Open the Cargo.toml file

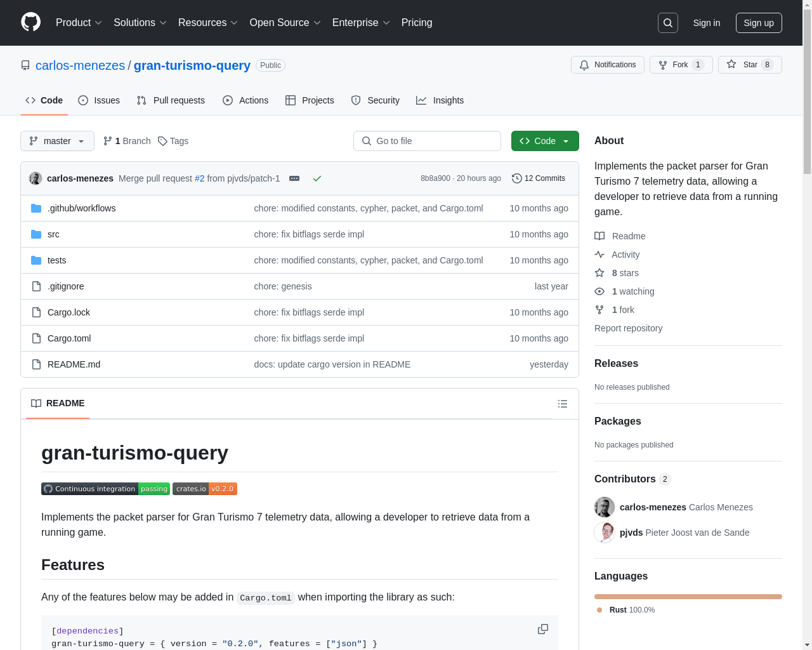click(69, 338)
